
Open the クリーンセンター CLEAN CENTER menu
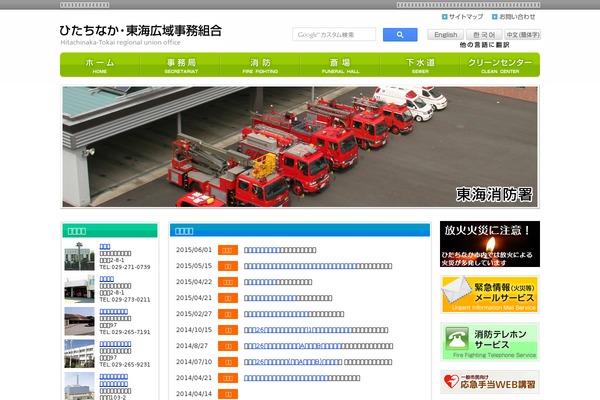point(500,65)
